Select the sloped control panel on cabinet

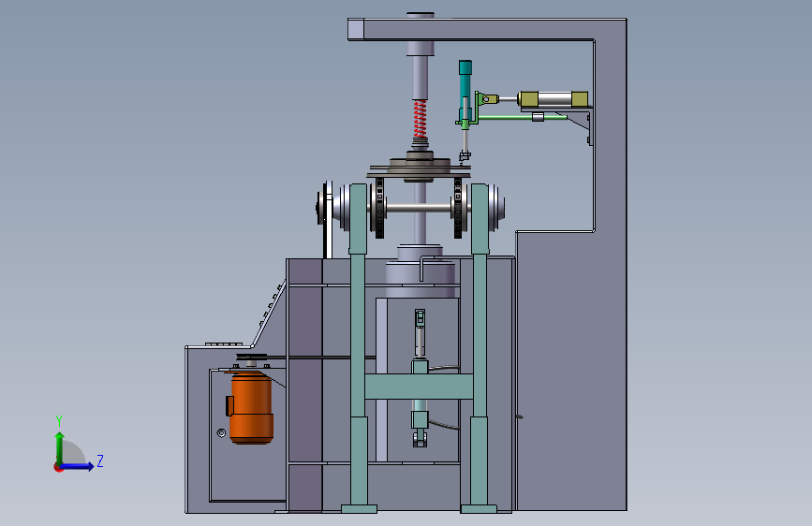(x=271, y=313)
